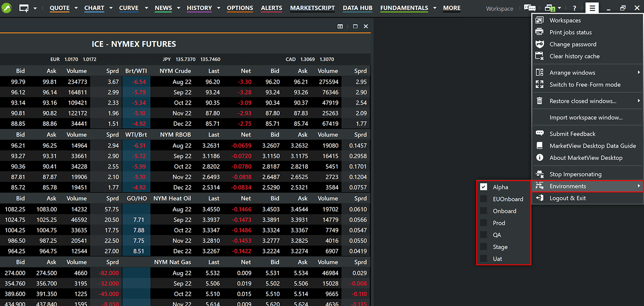The width and height of the screenshot is (644, 306).
Task: Expand the CURVE dropdown arrow
Action: tap(146, 8)
